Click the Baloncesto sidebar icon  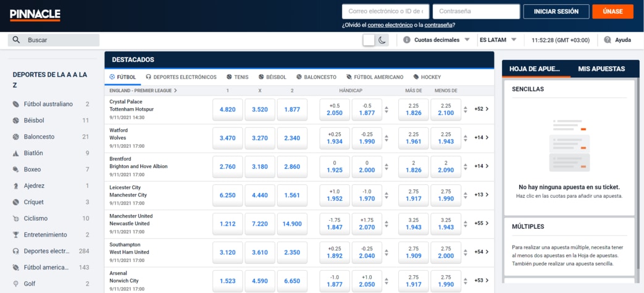click(x=16, y=137)
